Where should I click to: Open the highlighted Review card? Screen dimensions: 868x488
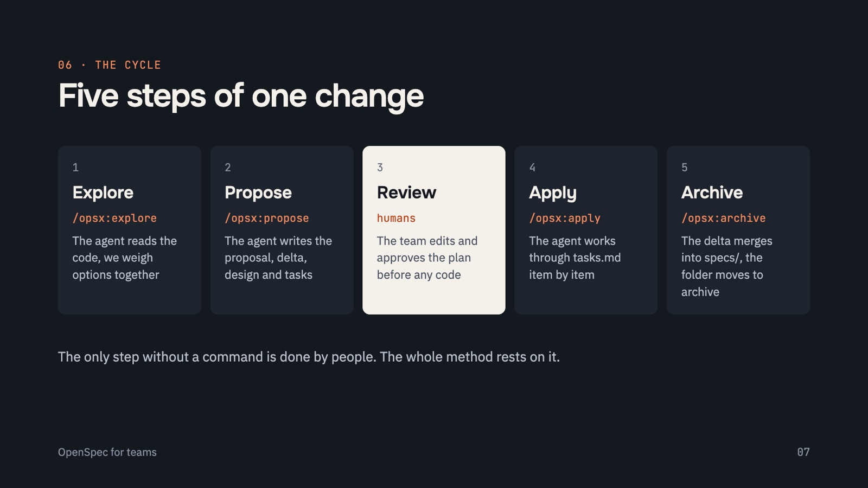coord(434,230)
